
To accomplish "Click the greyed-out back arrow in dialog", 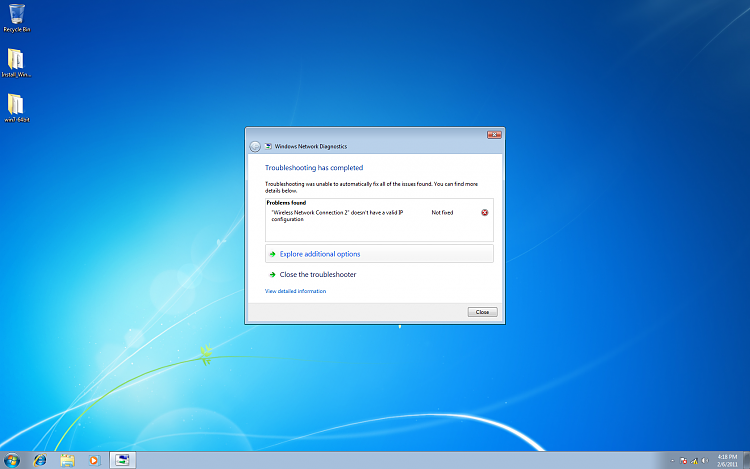I will 255,146.
